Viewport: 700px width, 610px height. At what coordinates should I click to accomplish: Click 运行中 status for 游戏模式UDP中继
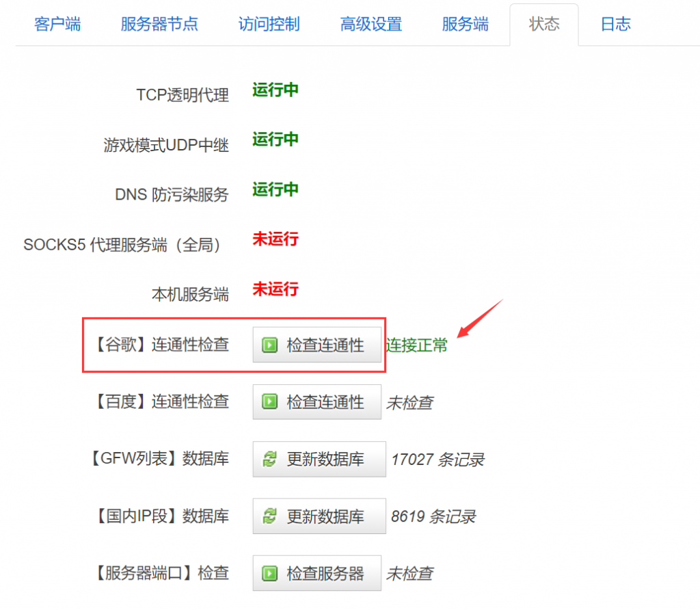coord(275,140)
